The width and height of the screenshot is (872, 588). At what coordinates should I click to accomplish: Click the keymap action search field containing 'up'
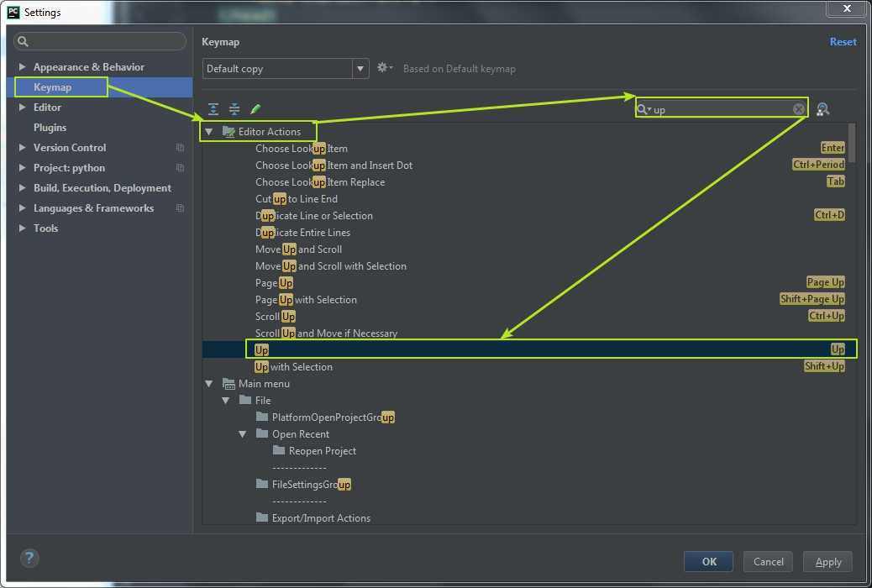(722, 109)
